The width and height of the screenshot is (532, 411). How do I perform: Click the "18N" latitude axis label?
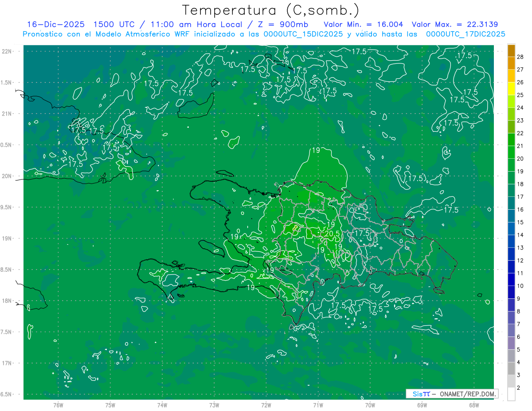[x=6, y=301]
